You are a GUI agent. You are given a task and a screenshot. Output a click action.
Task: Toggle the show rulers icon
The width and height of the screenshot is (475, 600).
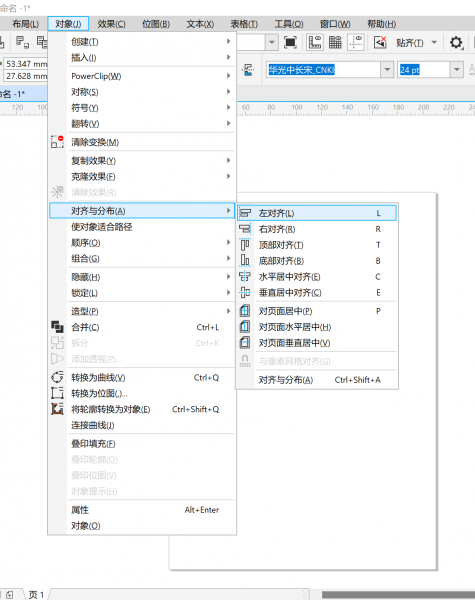point(315,42)
